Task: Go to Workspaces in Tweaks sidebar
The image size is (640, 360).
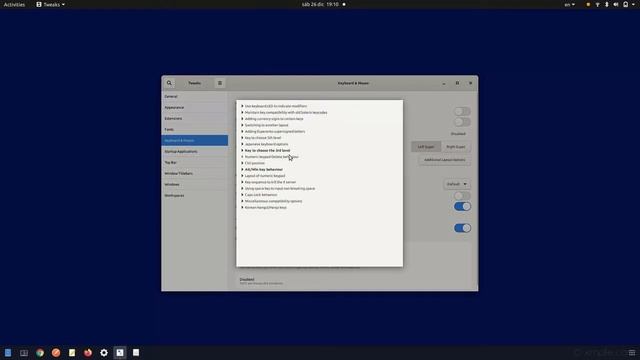Action: 194,196
